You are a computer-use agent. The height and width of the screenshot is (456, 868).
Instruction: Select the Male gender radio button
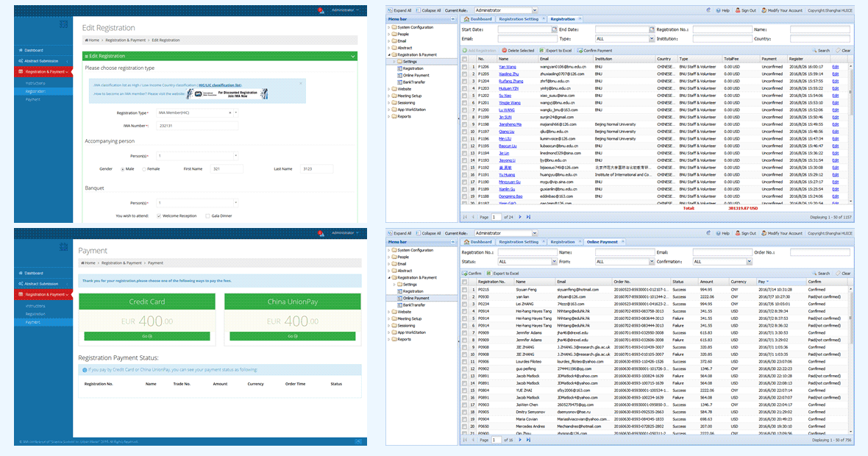122,169
